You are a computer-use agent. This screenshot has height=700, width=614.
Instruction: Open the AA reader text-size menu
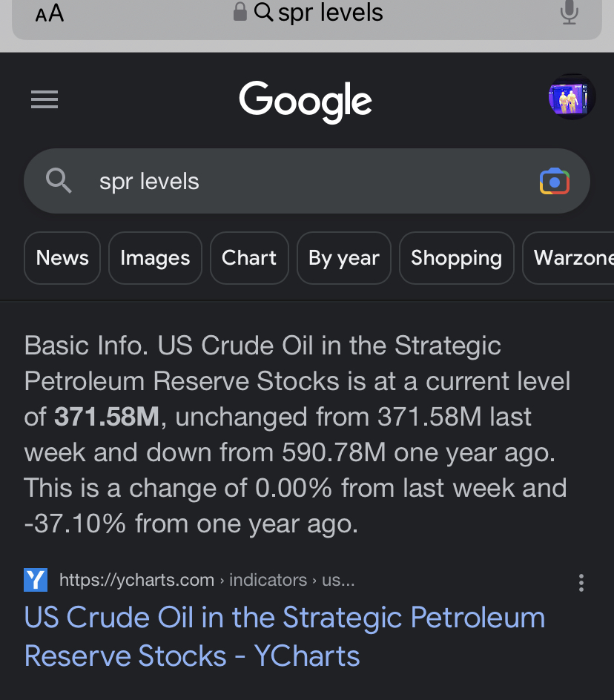point(50,13)
